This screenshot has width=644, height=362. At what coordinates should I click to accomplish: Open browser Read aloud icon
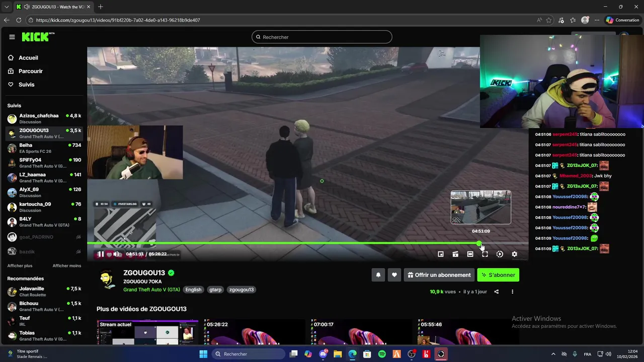pos(539,20)
